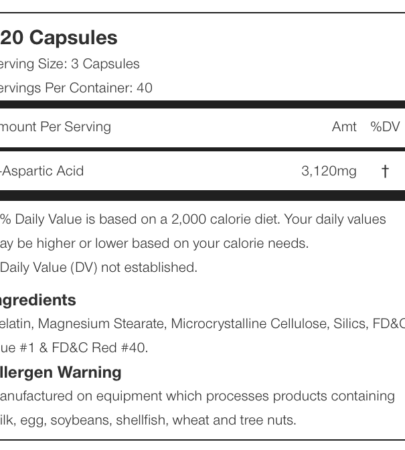The image size is (405, 450).
Task: Click 'Servings Per Container: 40' line
Action: coord(76,88)
